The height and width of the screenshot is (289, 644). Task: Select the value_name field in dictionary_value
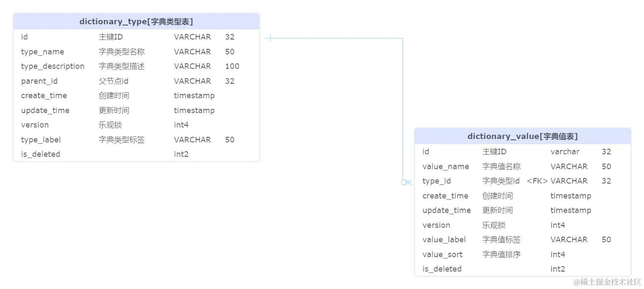(467, 166)
